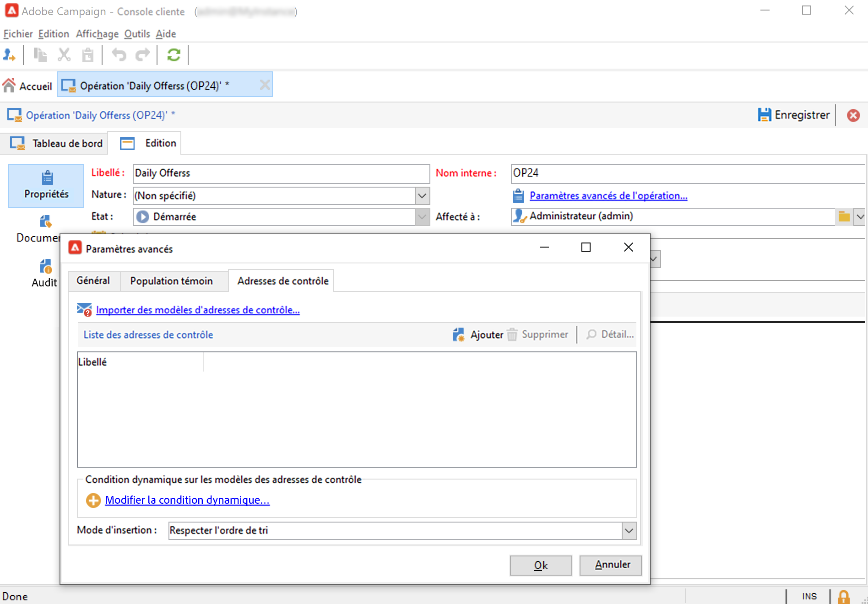Screen dimensions: 868x604
Task: Close the Paramètres avancés dialog
Action: (x=629, y=248)
